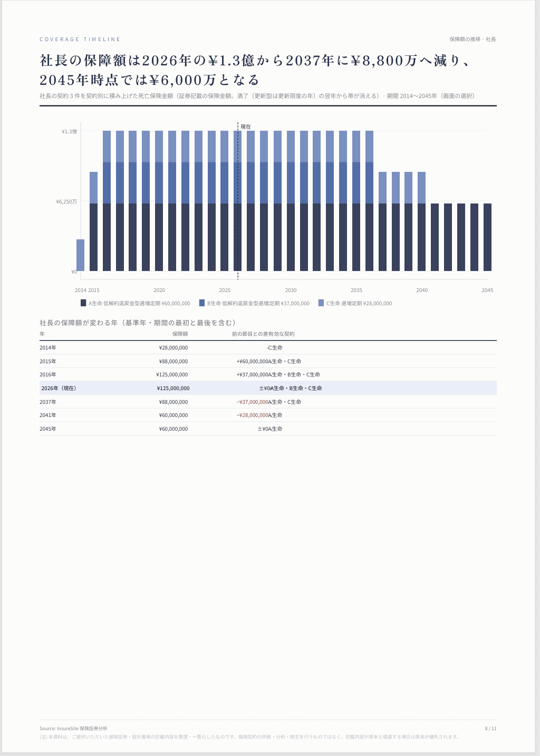Click the B生命 blue legend swatch
This screenshot has width=540, height=756.
point(202,303)
